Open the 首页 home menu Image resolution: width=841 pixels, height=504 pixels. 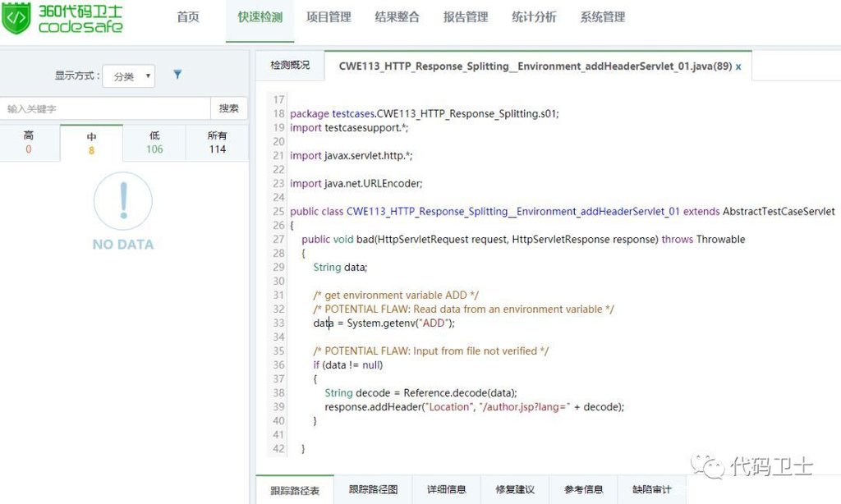pos(188,17)
